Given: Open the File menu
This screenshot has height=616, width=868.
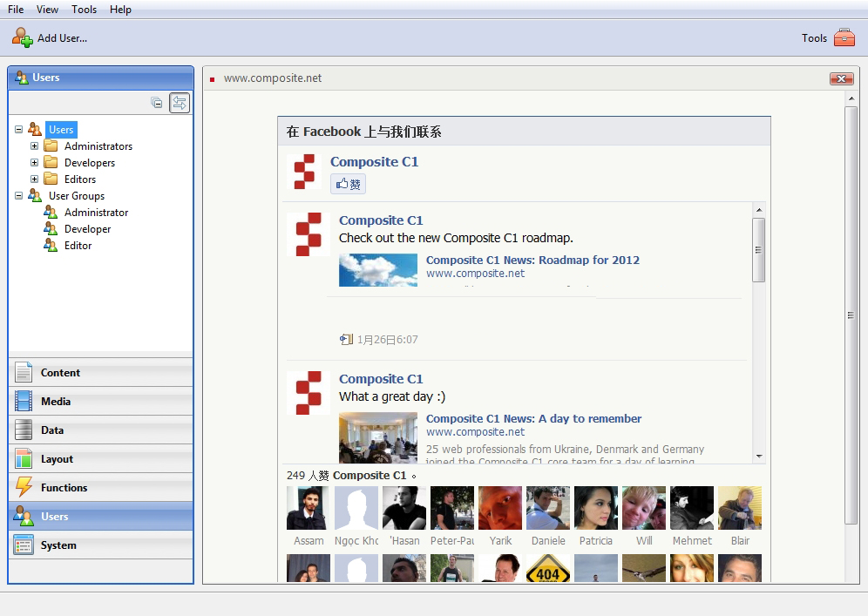Looking at the screenshot, I should (x=16, y=10).
